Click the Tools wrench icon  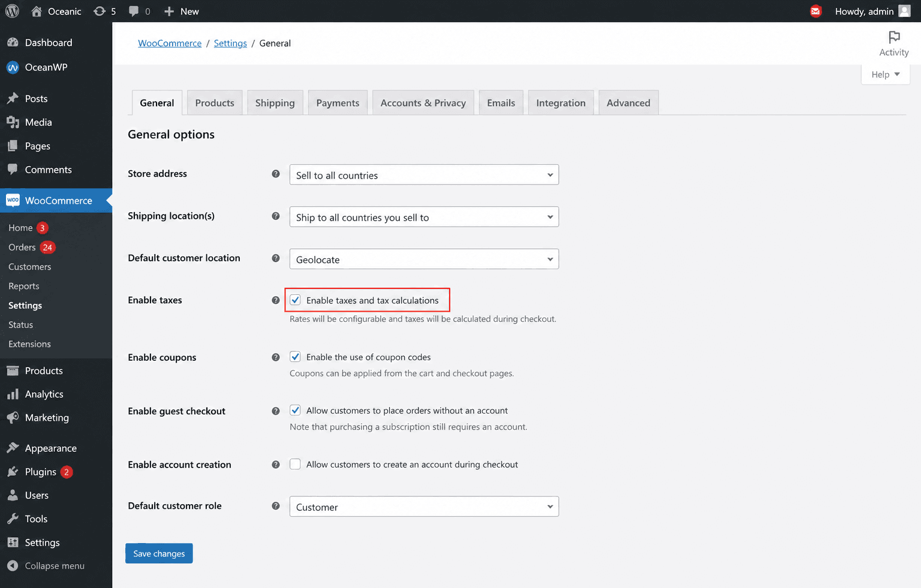[x=13, y=519]
